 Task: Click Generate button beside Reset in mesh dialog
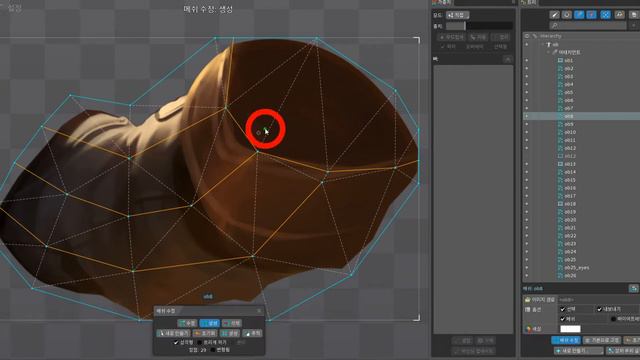(x=230, y=333)
